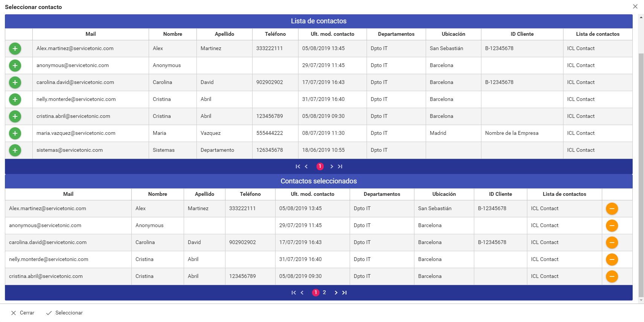Remove nelly.monterde from selected contacts

click(612, 259)
